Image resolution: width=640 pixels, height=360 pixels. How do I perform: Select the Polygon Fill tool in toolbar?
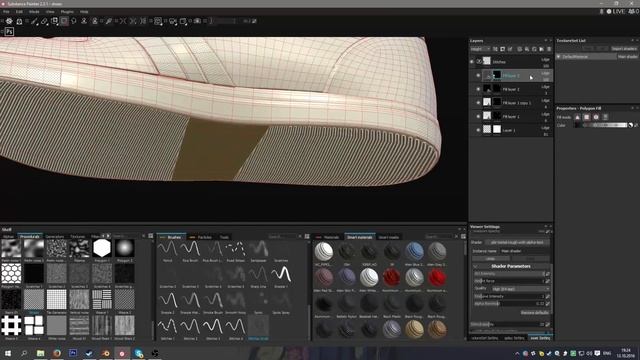pos(64,21)
